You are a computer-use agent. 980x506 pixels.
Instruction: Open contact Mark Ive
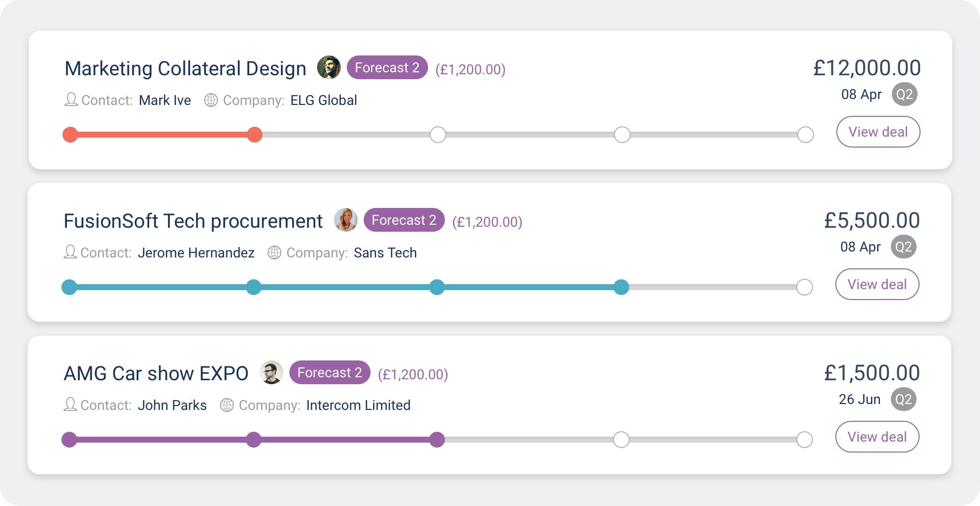[x=165, y=100]
